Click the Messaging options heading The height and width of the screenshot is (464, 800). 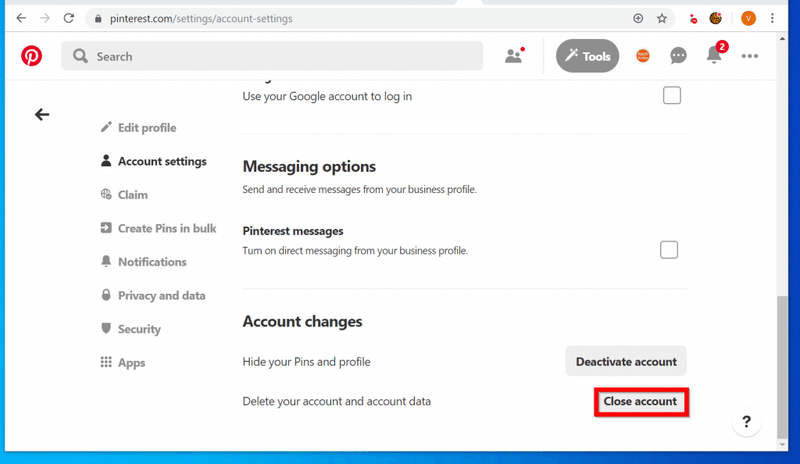(x=309, y=166)
